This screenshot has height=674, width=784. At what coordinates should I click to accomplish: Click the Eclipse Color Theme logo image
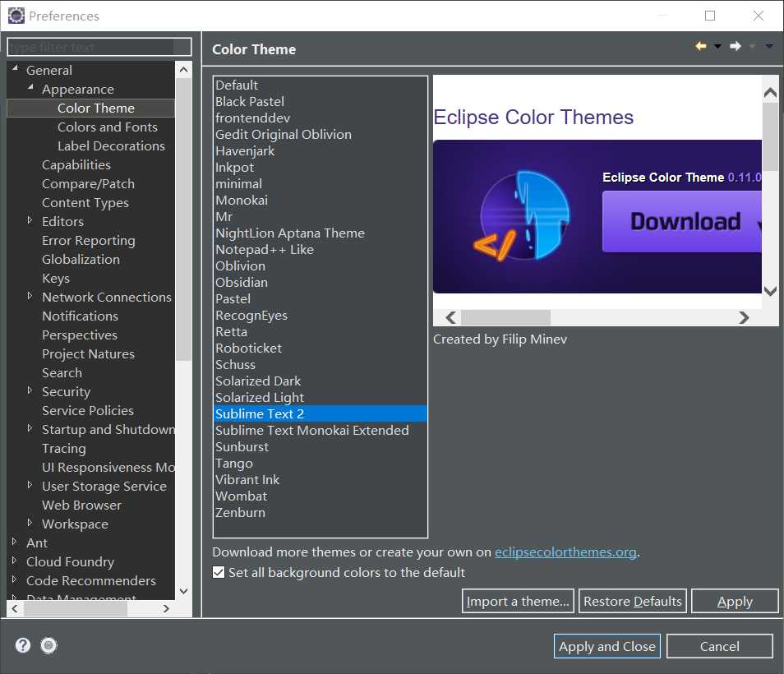(523, 216)
